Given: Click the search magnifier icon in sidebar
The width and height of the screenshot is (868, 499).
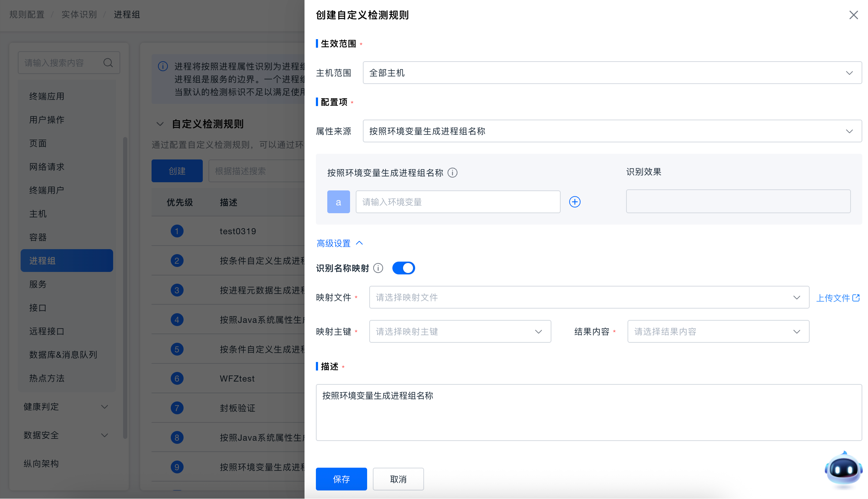Looking at the screenshot, I should (x=108, y=63).
